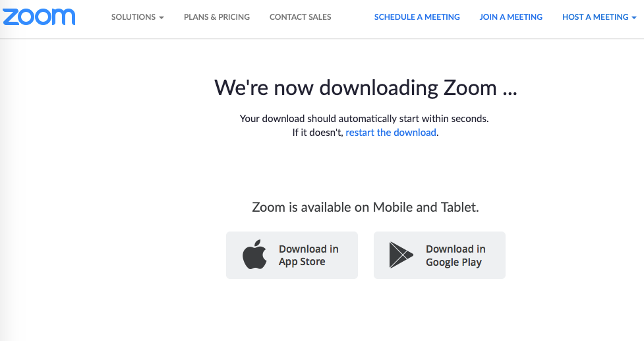Open the PLANS & PRICING page
644x341 pixels.
point(217,17)
